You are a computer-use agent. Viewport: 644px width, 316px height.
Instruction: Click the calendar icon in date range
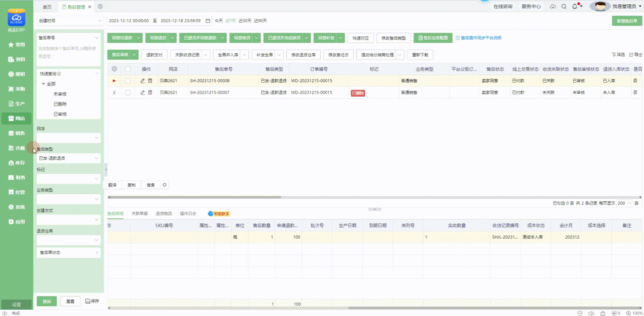pyautogui.click(x=208, y=21)
